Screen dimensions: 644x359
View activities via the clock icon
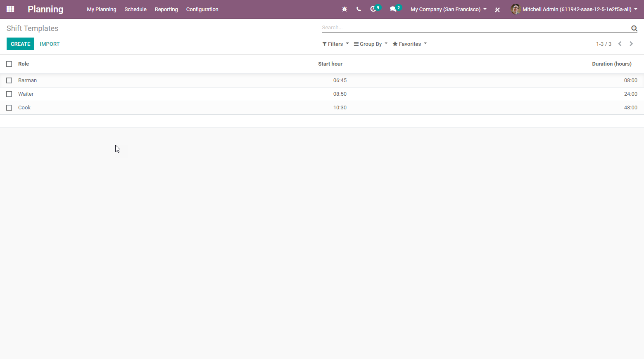tap(373, 9)
